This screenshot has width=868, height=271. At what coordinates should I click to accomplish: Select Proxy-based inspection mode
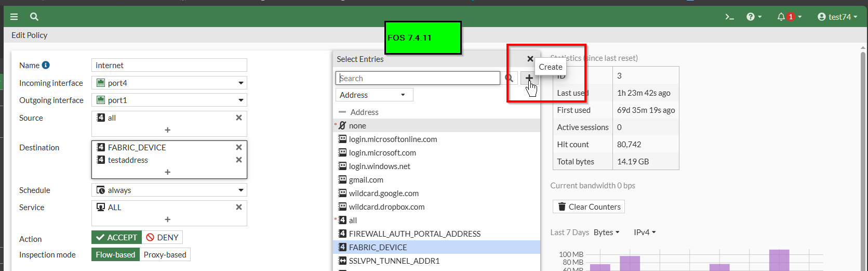point(165,254)
